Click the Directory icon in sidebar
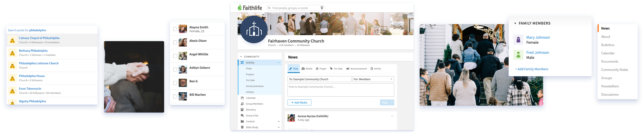The image size is (644, 134). 242,110
